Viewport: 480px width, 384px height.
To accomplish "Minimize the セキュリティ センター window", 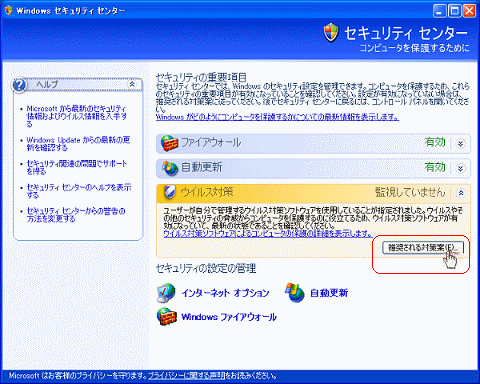I will tap(439, 11).
